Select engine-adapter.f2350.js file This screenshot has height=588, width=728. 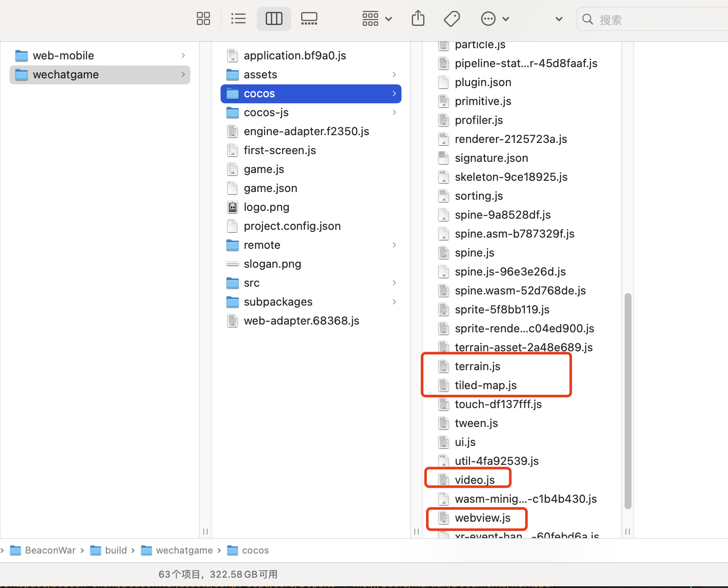[x=311, y=131]
